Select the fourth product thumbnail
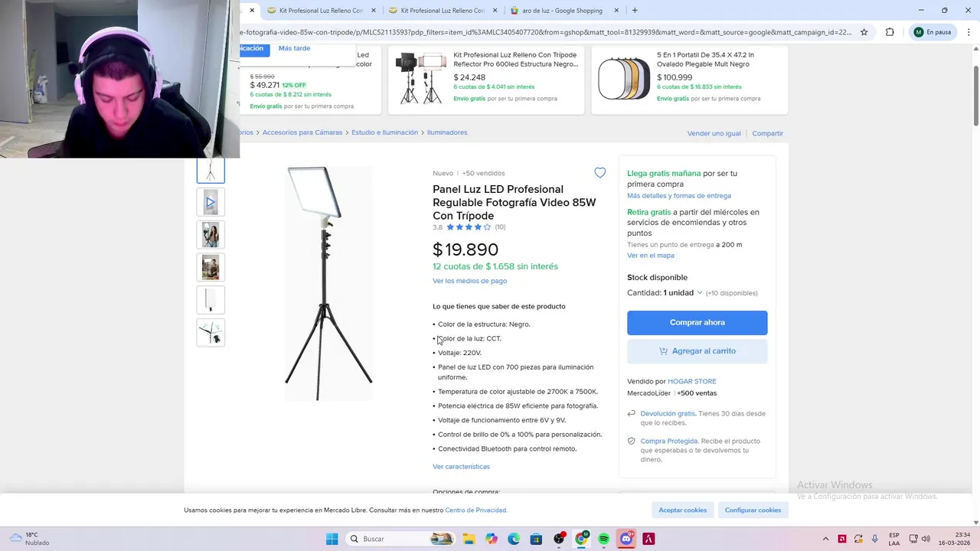 tap(211, 267)
